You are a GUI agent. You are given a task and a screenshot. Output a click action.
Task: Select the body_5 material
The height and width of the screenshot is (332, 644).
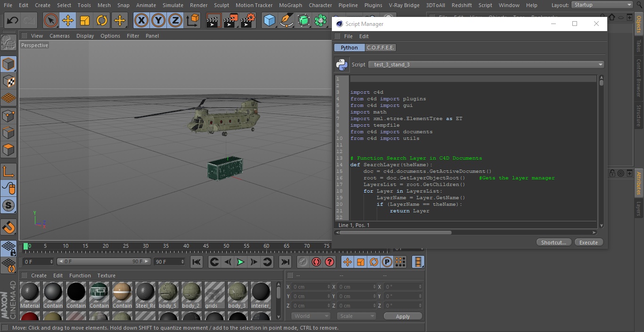point(168,295)
